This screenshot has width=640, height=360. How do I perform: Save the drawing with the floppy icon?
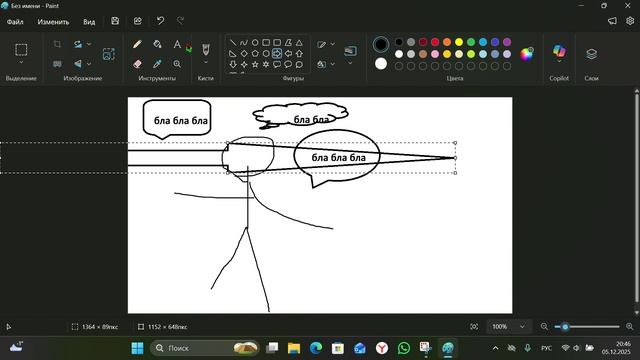tap(115, 21)
